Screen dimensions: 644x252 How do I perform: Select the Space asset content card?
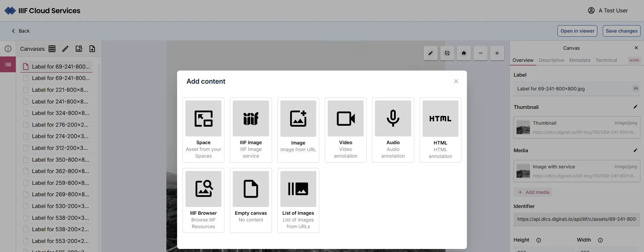pos(203,130)
